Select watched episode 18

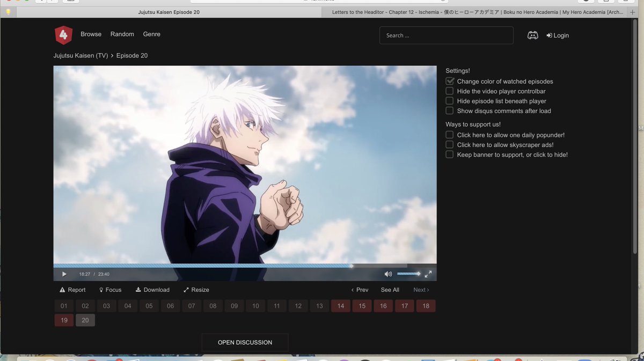(426, 306)
